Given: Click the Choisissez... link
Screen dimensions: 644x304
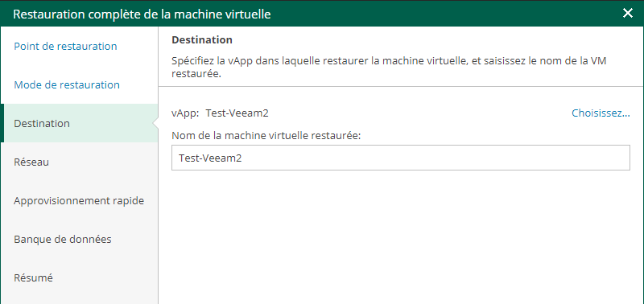Looking at the screenshot, I should click(601, 113).
